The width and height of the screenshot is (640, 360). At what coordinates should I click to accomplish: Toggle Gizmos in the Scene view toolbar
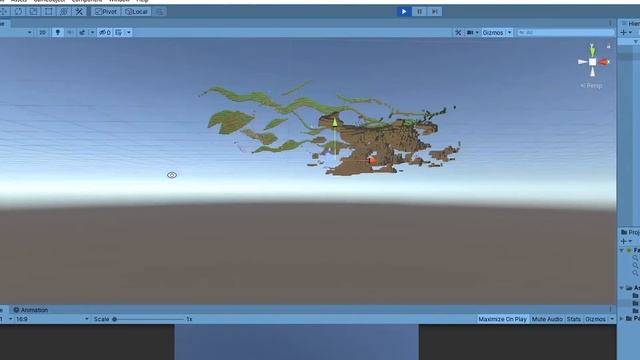pos(493,32)
